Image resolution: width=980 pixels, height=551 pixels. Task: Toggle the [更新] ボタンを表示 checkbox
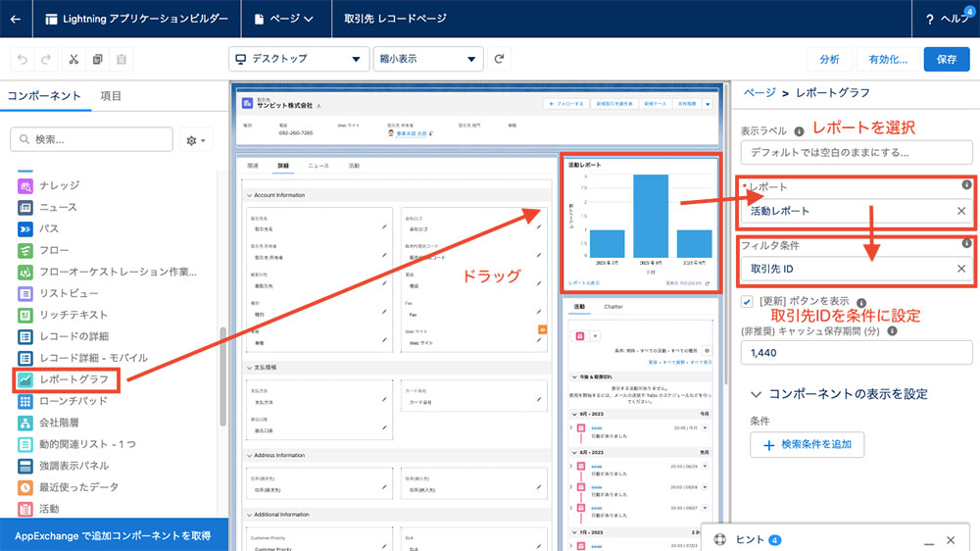pyautogui.click(x=748, y=301)
